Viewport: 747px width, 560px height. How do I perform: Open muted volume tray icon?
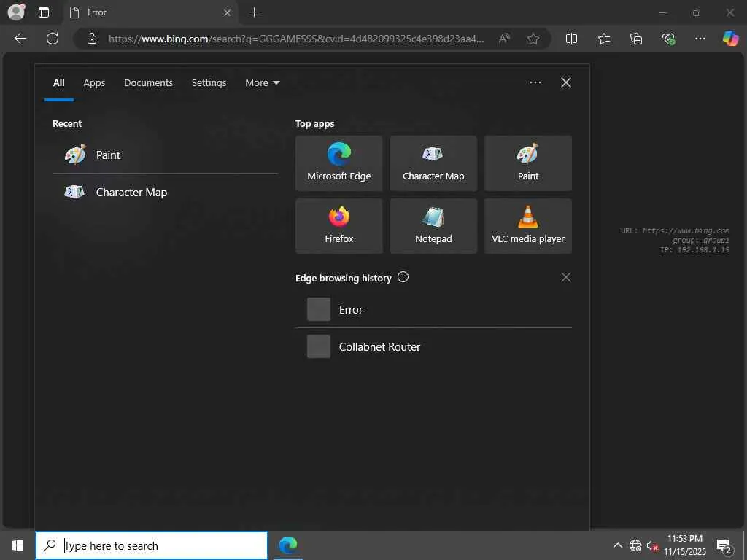click(652, 545)
